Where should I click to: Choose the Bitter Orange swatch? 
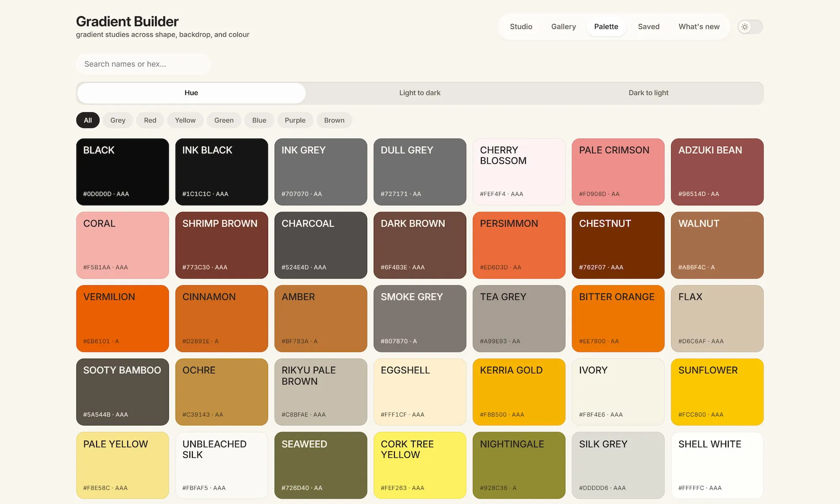[x=618, y=319]
